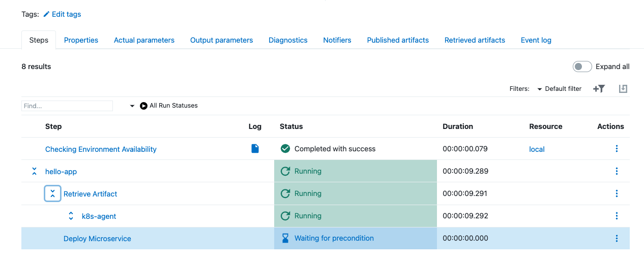The image size is (644, 262).
Task: Click the Find search input field
Action: (67, 106)
